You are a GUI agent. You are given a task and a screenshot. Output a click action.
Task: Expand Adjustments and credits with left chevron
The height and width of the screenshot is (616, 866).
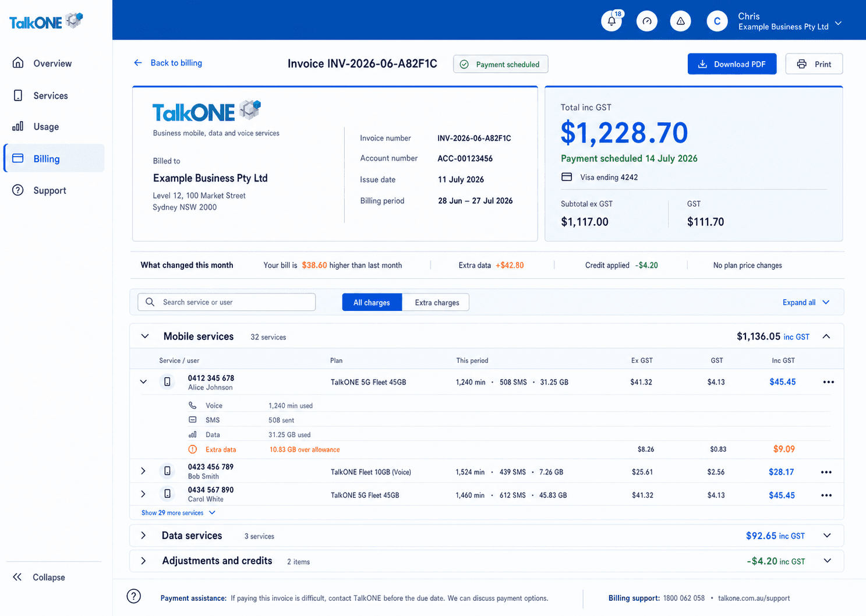point(143,561)
